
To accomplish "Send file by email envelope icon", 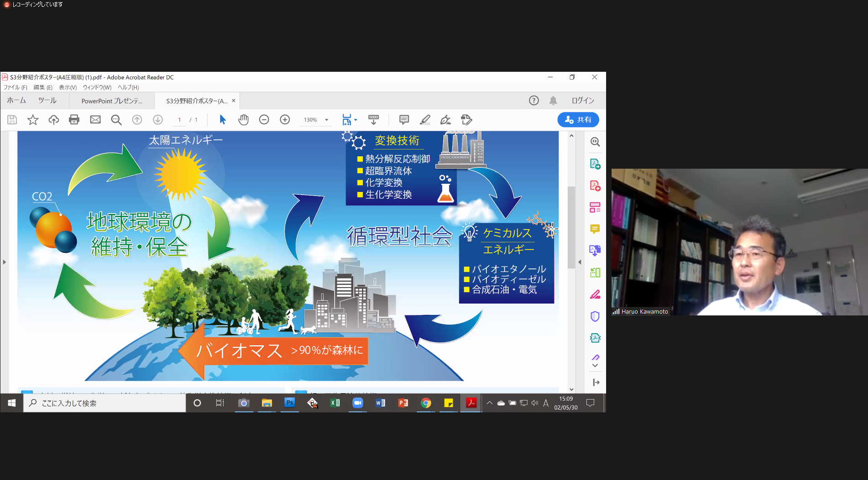I will (95, 120).
